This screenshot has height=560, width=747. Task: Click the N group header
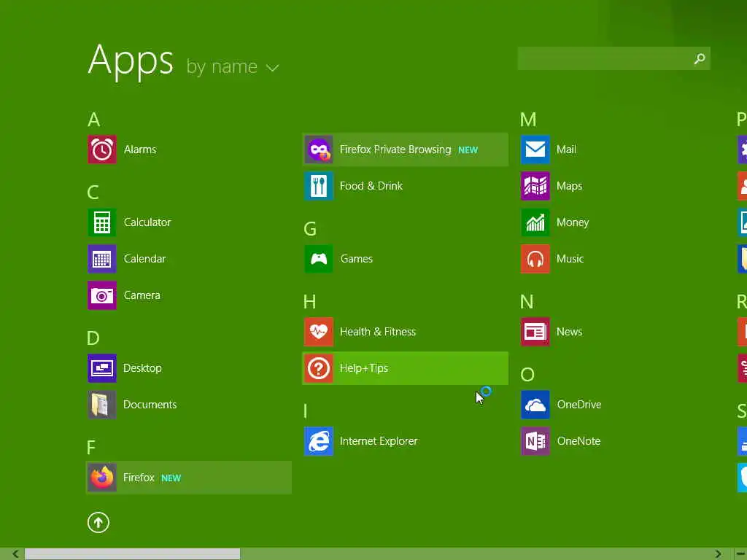[x=527, y=302]
